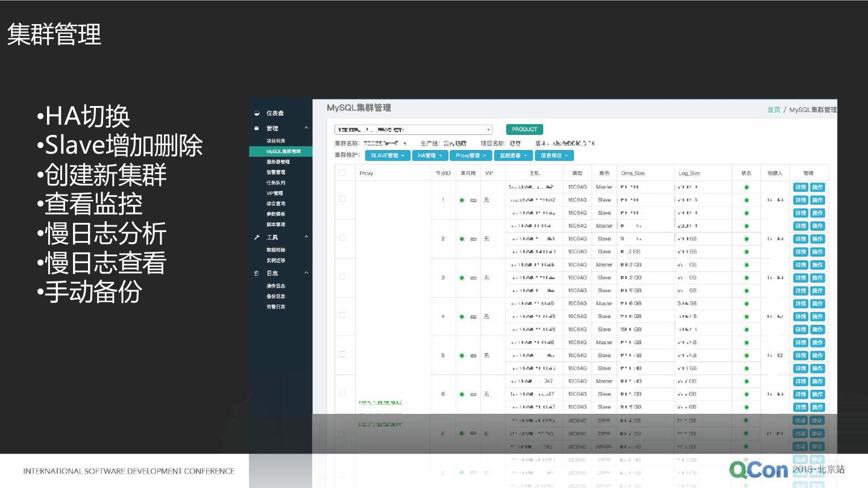
Task: Click 详情 for node 2 Master row
Action: (x=800, y=226)
